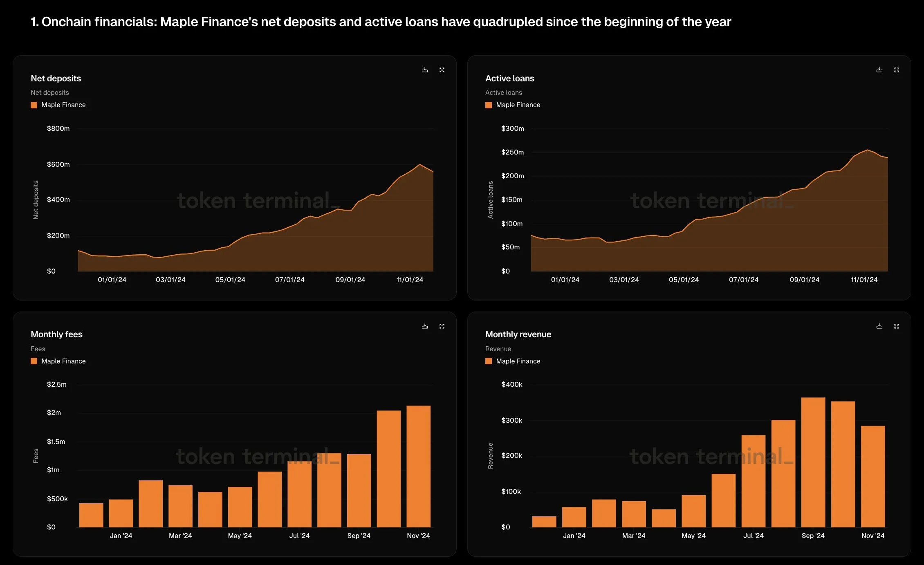Viewport: 924px width, 565px height.
Task: Click 05/01/24 date label in Net deposits
Action: [x=230, y=280]
